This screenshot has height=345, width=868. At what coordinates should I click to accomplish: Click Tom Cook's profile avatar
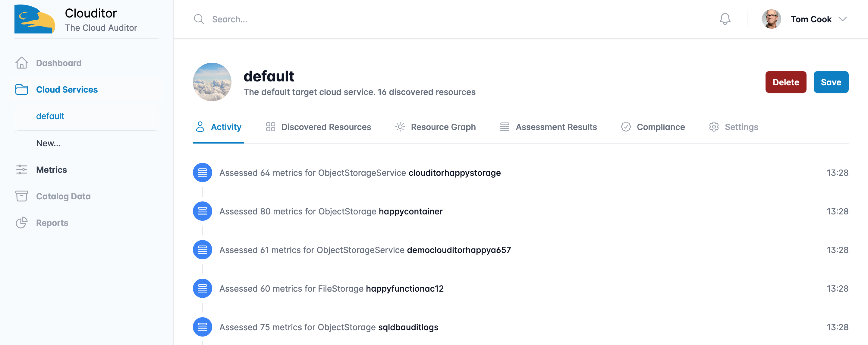[x=771, y=19]
